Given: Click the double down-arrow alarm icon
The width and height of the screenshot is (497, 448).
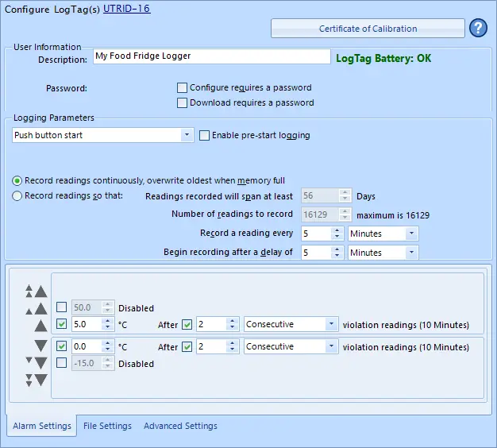Looking at the screenshot, I should (x=36, y=363).
